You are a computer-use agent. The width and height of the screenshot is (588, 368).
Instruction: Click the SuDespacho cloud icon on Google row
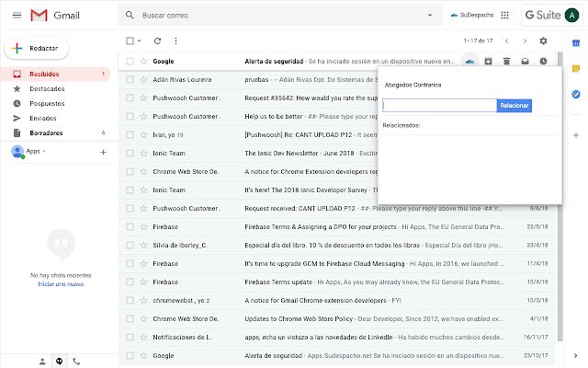(x=469, y=61)
